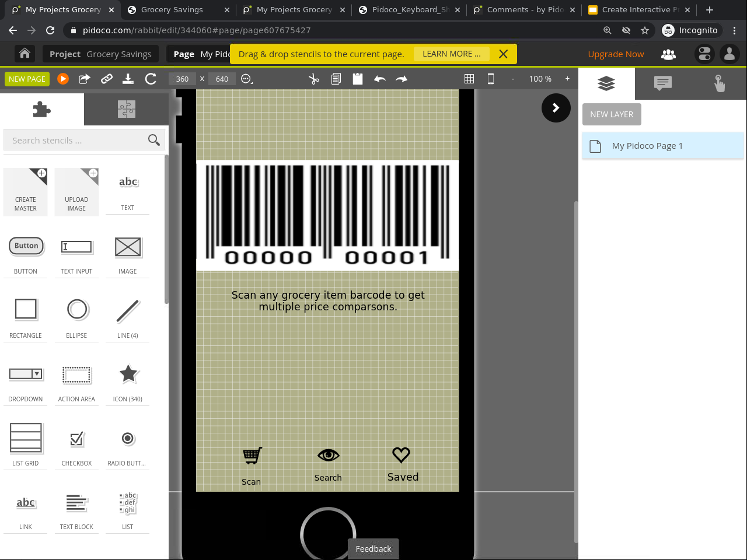The width and height of the screenshot is (747, 560).
Task: Select the Radio Button stencil
Action: point(128,447)
